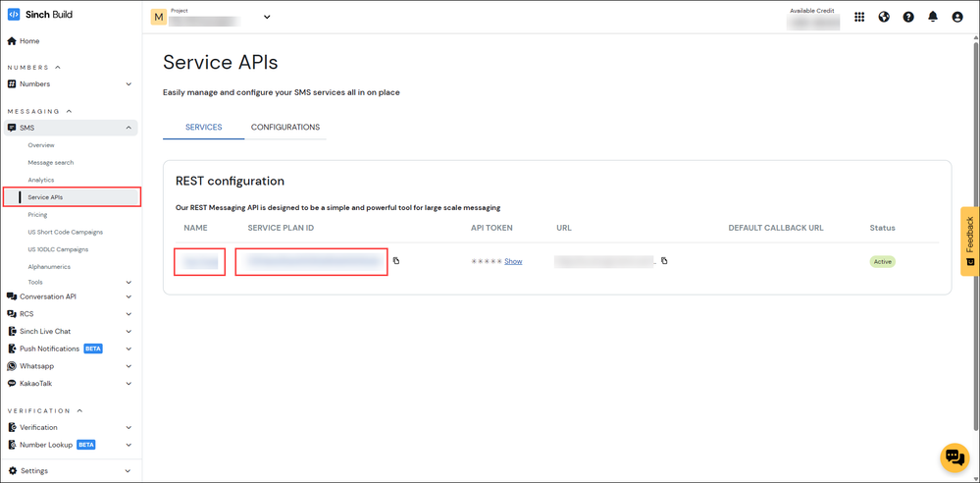Copy the Service Plan ID
Viewport: 980px width, 483px height.
396,261
